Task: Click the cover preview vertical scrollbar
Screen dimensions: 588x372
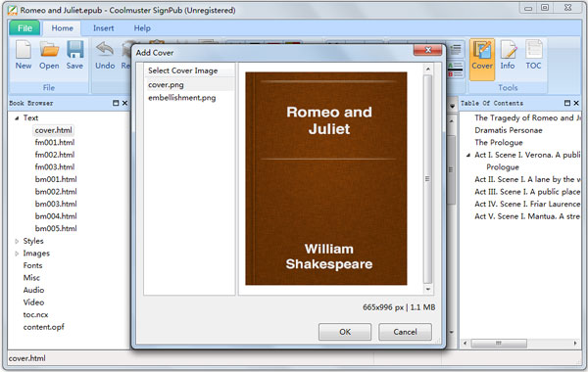Action: click(x=427, y=179)
